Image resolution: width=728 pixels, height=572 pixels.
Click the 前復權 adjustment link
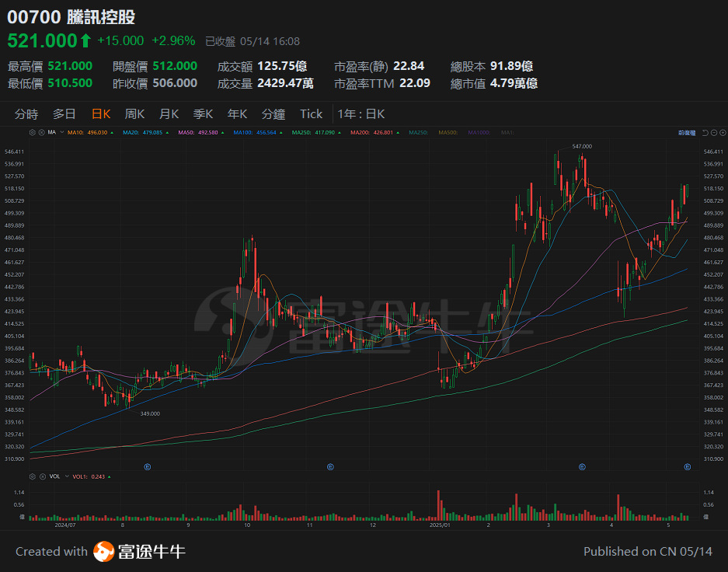[688, 132]
